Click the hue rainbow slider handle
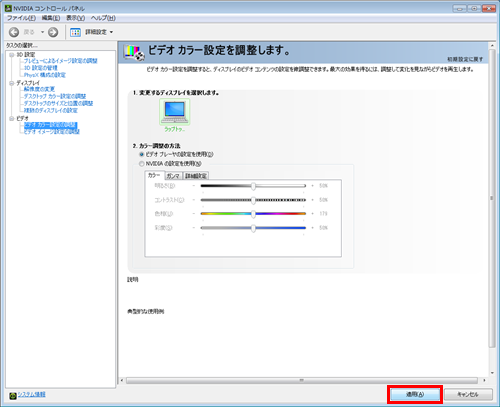 tap(253, 214)
